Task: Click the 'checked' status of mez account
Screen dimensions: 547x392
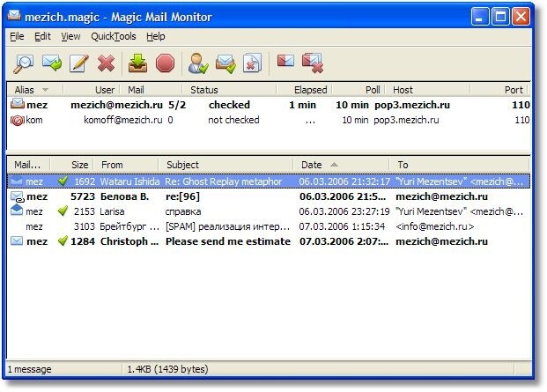Action: point(229,105)
